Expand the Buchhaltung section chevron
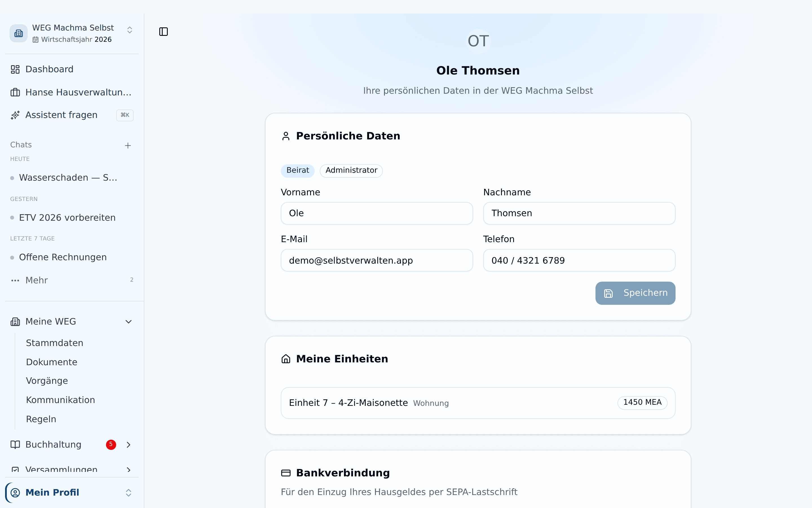 tap(129, 444)
